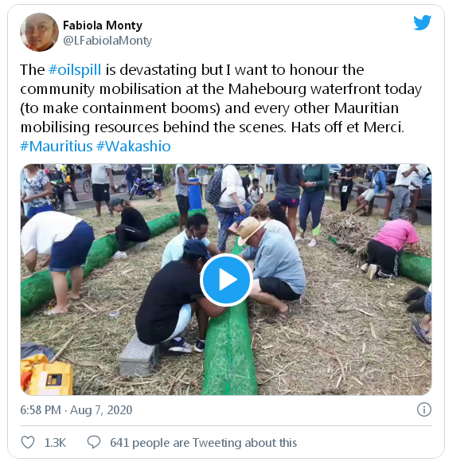Follow the #oilspill hashtag
The image size is (476, 462).
pos(75,70)
